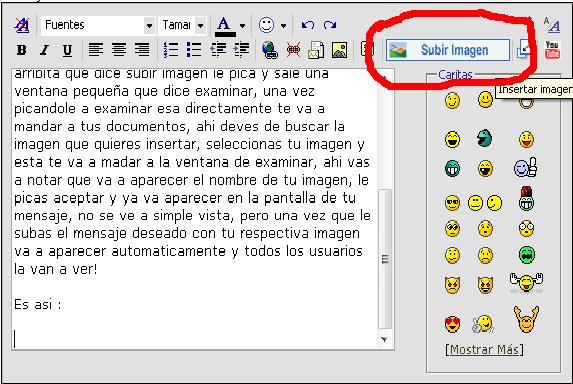Insert a bulleted list
Image resolution: width=573 pixels, height=384 pixels.
coord(194,50)
